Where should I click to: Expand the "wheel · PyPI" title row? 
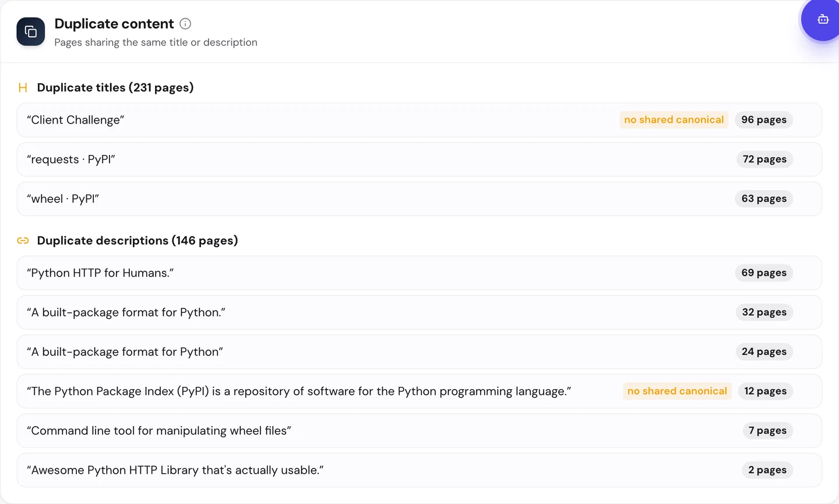tap(419, 199)
